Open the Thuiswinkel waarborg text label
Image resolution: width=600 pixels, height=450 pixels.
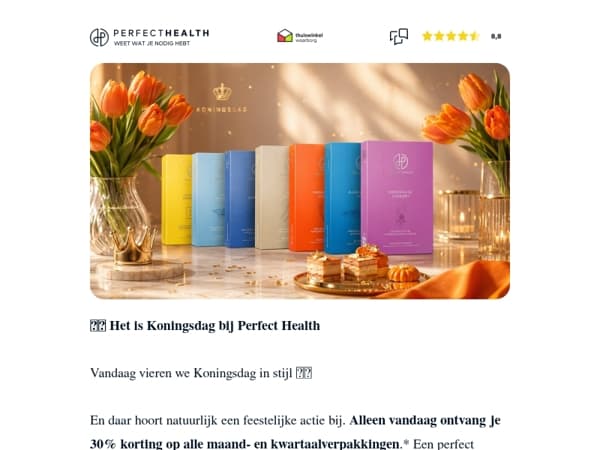309,37
